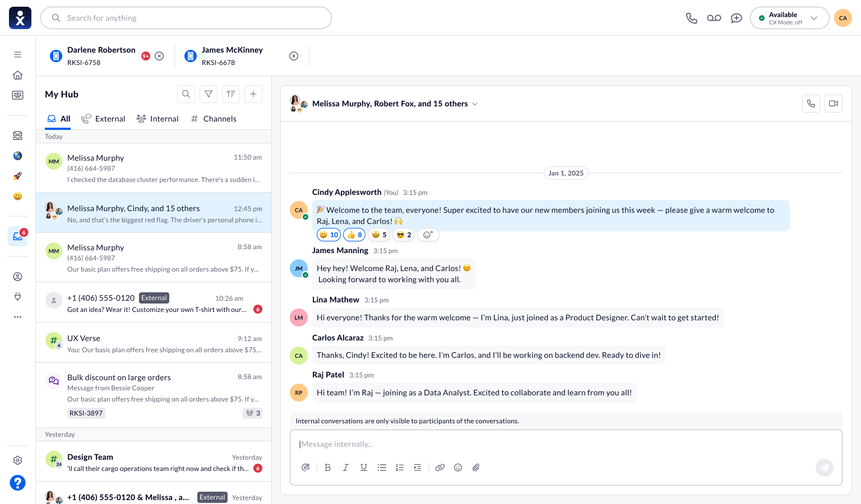This screenshot has width=861, height=504.
Task: Open the Available status dropdown
Action: click(x=790, y=18)
